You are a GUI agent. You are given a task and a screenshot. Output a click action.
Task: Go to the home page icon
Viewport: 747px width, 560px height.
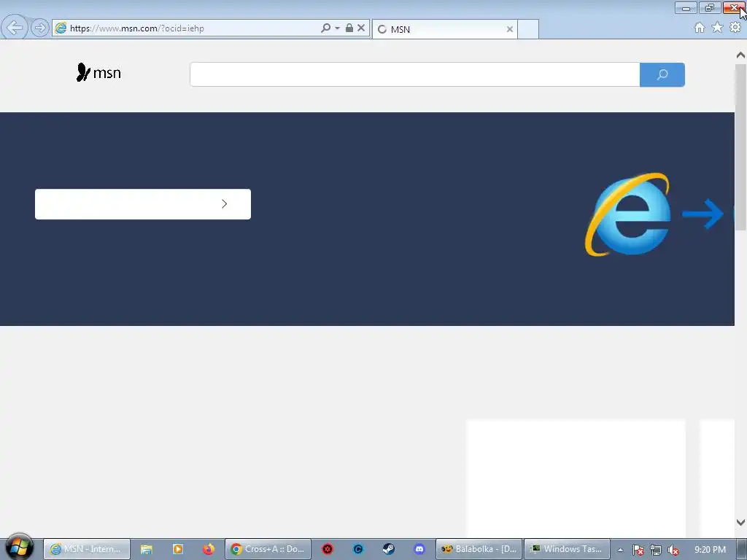[x=700, y=28]
